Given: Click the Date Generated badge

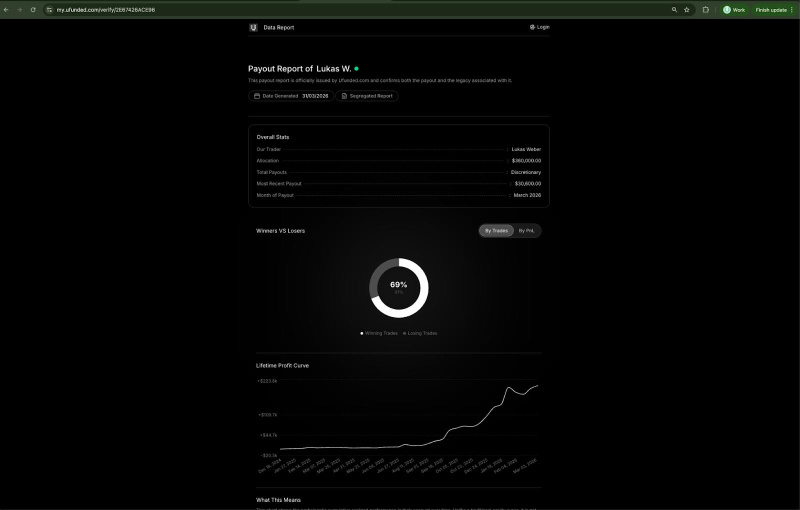Looking at the screenshot, I should coord(291,96).
